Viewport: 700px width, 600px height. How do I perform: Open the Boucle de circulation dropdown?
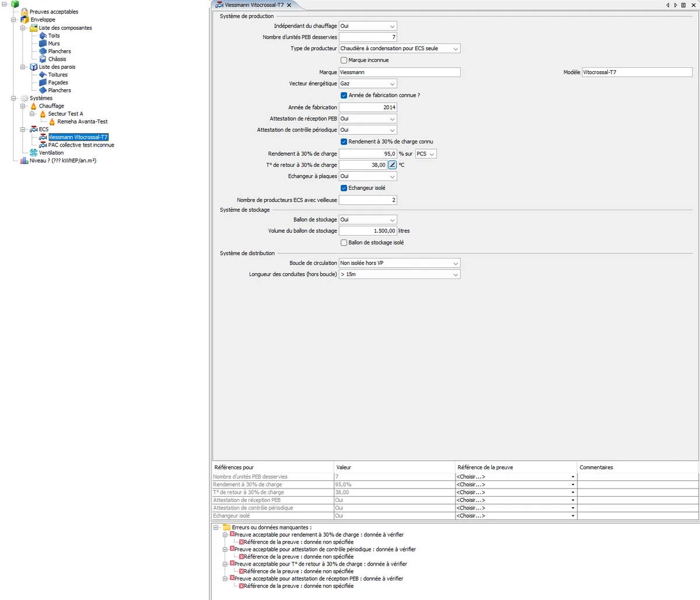click(400, 263)
